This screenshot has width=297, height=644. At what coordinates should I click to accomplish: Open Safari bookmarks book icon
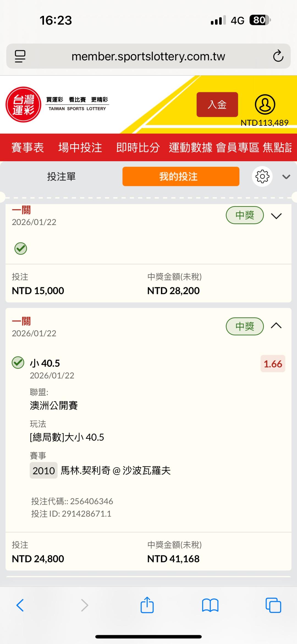[x=210, y=605]
